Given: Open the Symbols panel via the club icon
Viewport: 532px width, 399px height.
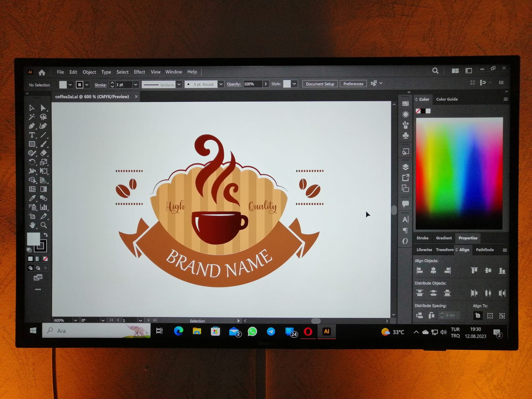Looking at the screenshot, I should tap(405, 135).
